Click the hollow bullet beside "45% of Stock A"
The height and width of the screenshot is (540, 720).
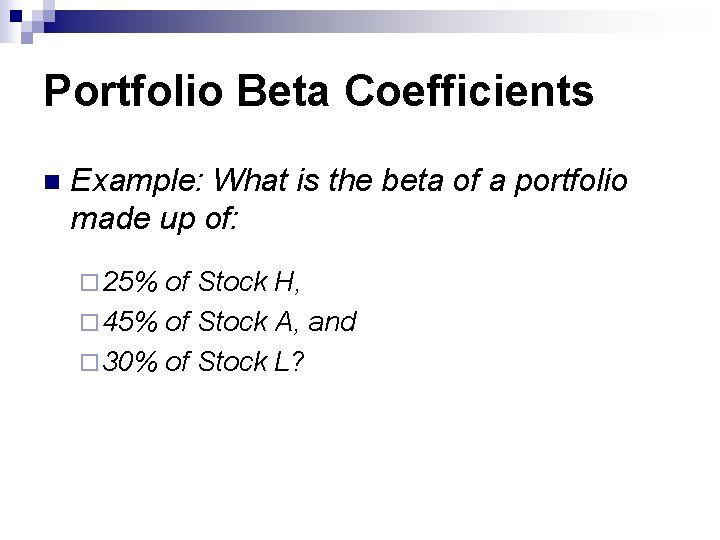(84, 323)
